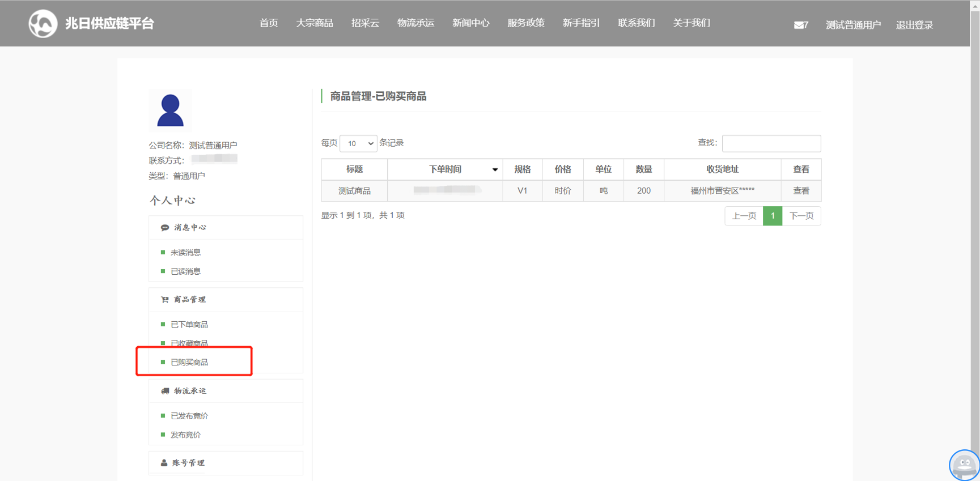This screenshot has width=980, height=481.
Task: Open 联系我们 in top navigation
Action: pyautogui.click(x=636, y=23)
